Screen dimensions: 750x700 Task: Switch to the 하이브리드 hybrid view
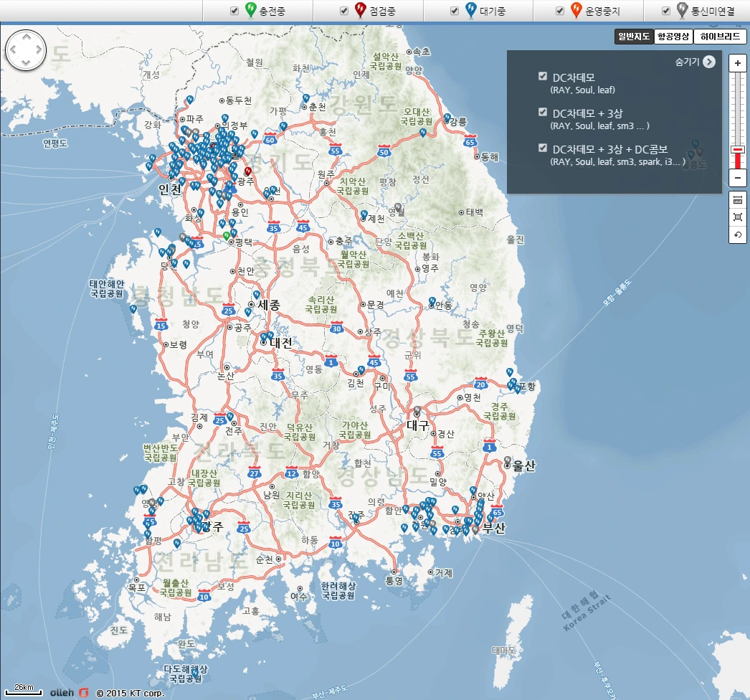point(721,37)
